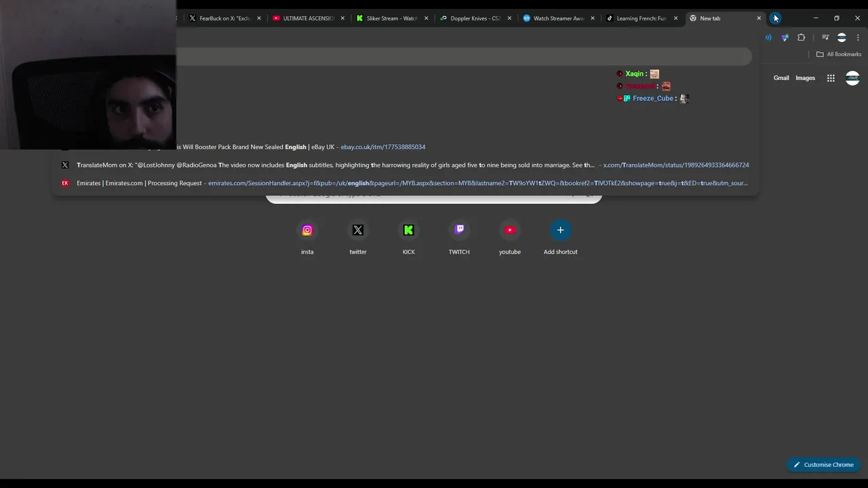Viewport: 868px width, 488px height.
Task: Open the new tab plus button
Action: 775,18
